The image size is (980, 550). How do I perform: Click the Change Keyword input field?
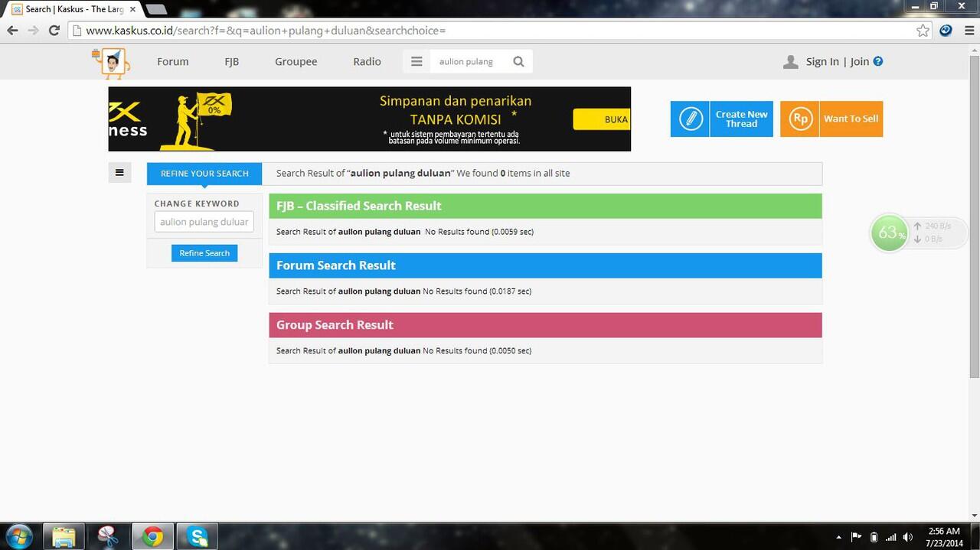coord(204,222)
